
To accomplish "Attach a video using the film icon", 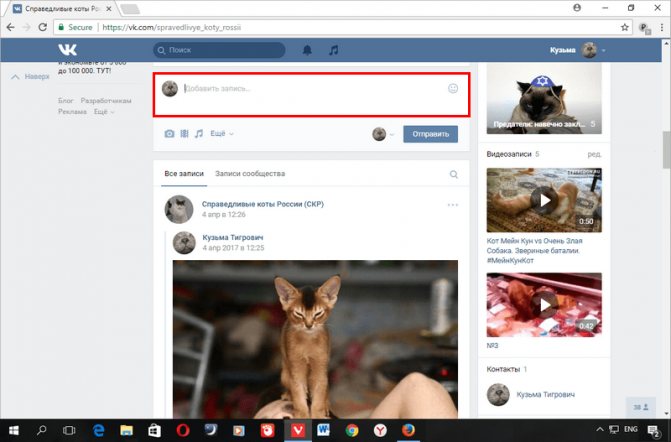I will 184,133.
